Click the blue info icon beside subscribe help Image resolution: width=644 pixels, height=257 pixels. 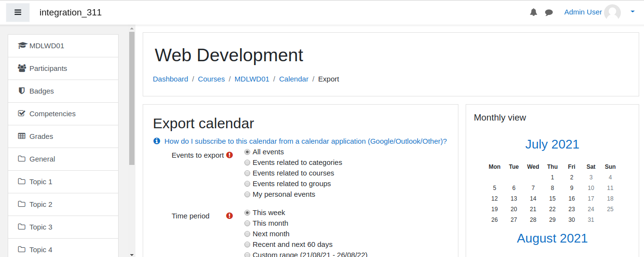click(157, 141)
